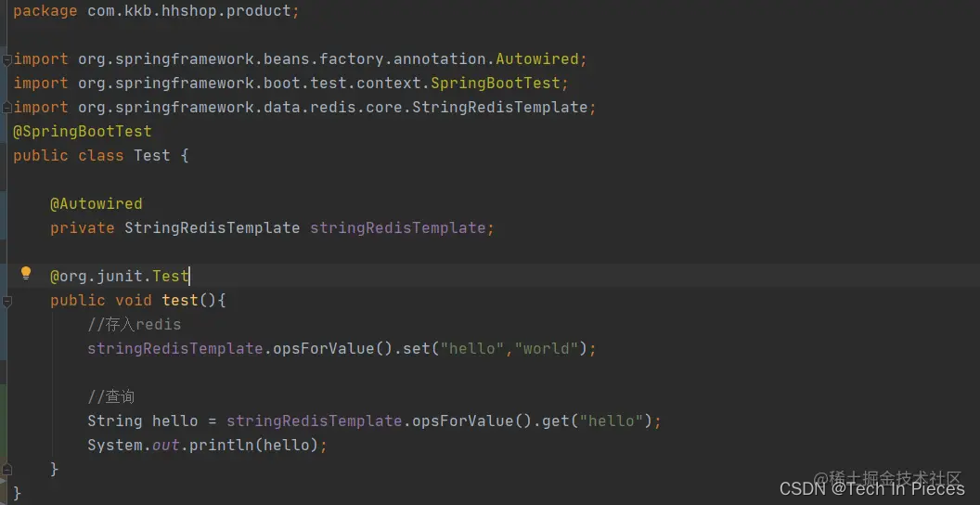This screenshot has width=980, height=505.
Task: Click 'hello' argument inside println
Action: point(287,446)
